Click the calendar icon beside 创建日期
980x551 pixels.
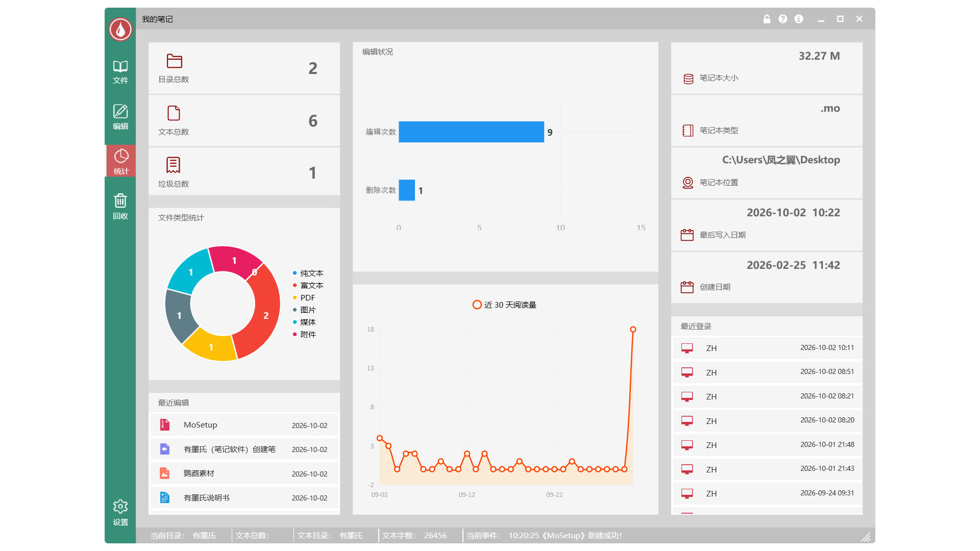[x=687, y=287]
